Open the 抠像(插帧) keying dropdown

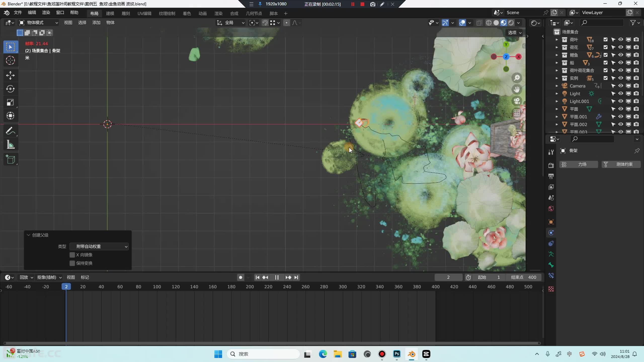point(49,277)
